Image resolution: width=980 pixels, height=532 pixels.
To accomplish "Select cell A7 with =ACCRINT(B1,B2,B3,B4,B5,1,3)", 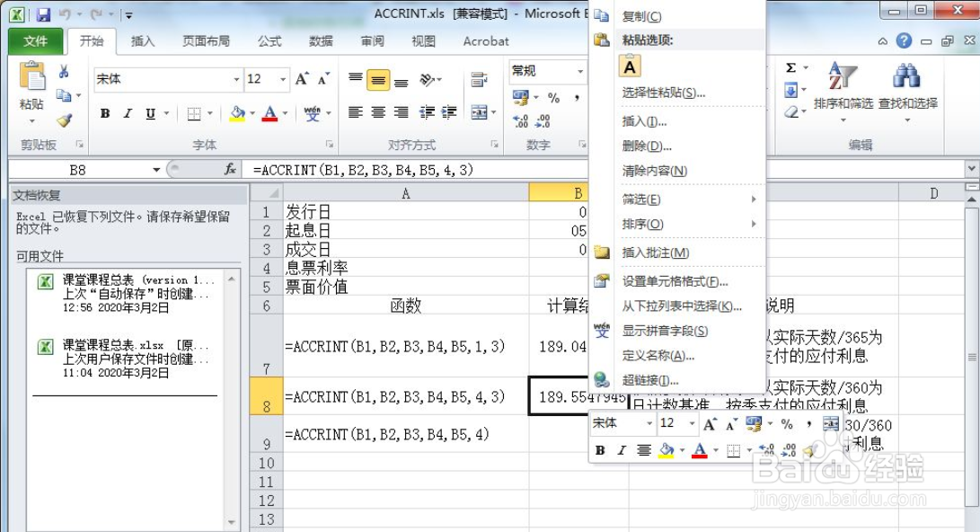I will click(406, 346).
